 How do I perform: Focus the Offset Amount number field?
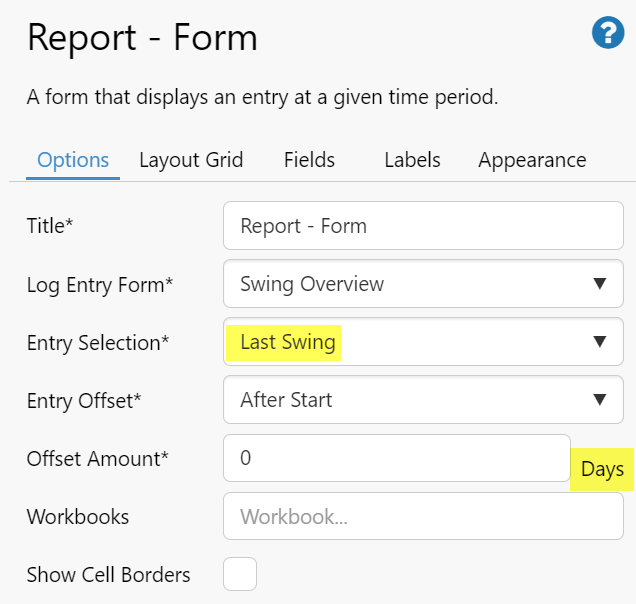(396, 459)
